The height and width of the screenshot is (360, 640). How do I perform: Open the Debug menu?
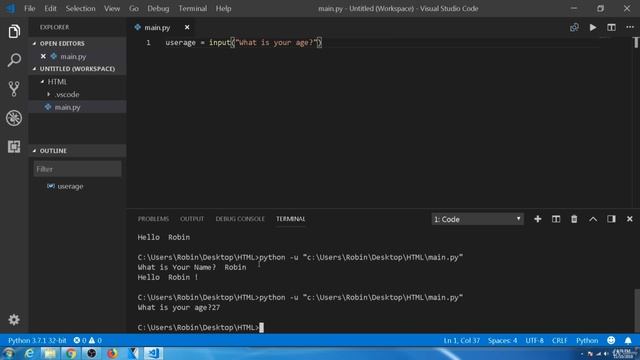coord(158,8)
